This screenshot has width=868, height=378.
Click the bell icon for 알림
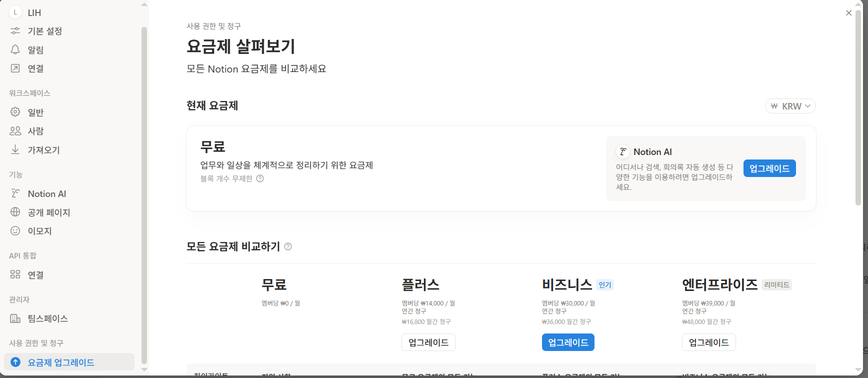(15, 49)
